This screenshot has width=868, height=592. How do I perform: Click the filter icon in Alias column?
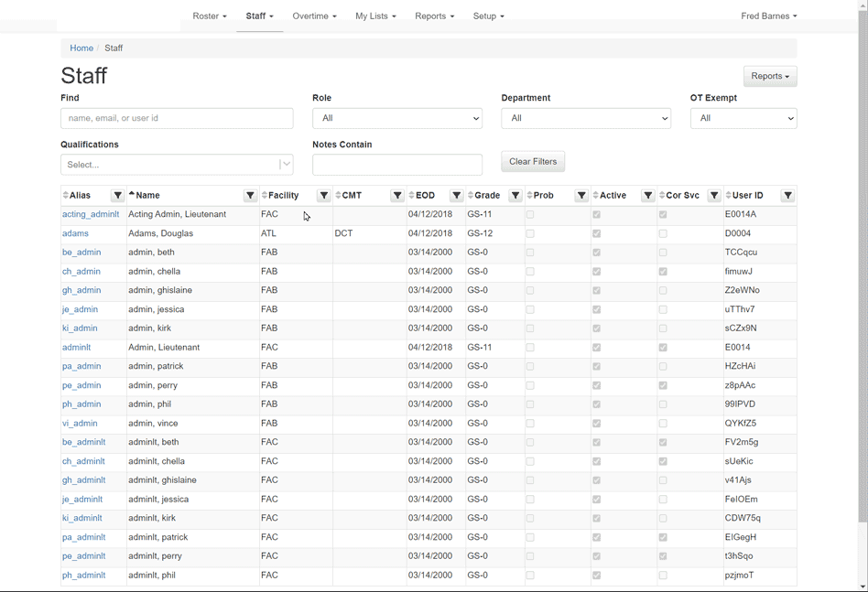[x=117, y=196]
